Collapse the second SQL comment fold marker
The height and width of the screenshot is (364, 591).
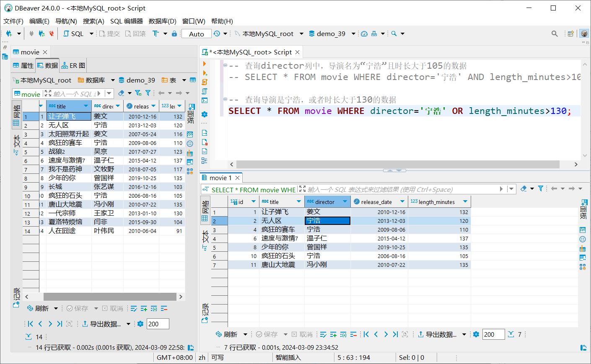tap(225, 99)
